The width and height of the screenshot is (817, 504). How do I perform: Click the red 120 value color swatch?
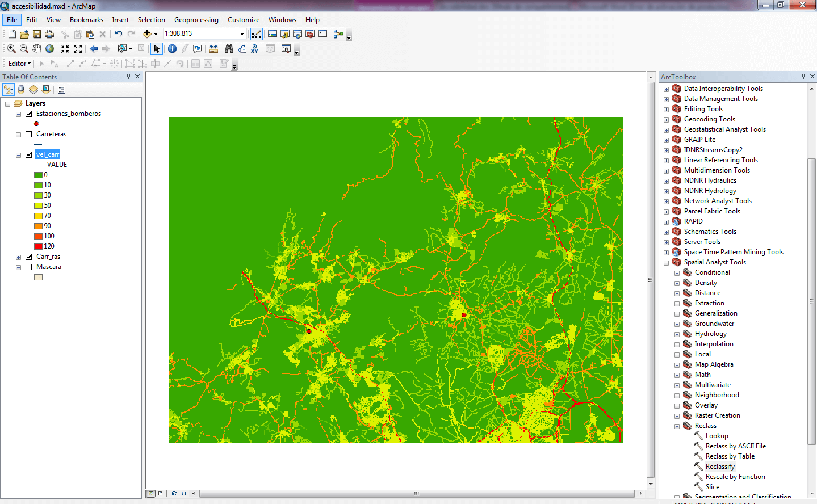tap(38, 246)
